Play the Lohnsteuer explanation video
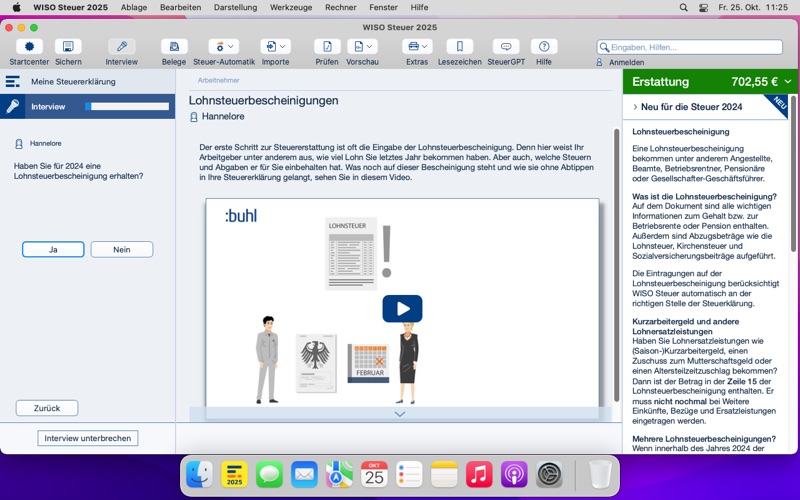This screenshot has width=800, height=500. 402,309
